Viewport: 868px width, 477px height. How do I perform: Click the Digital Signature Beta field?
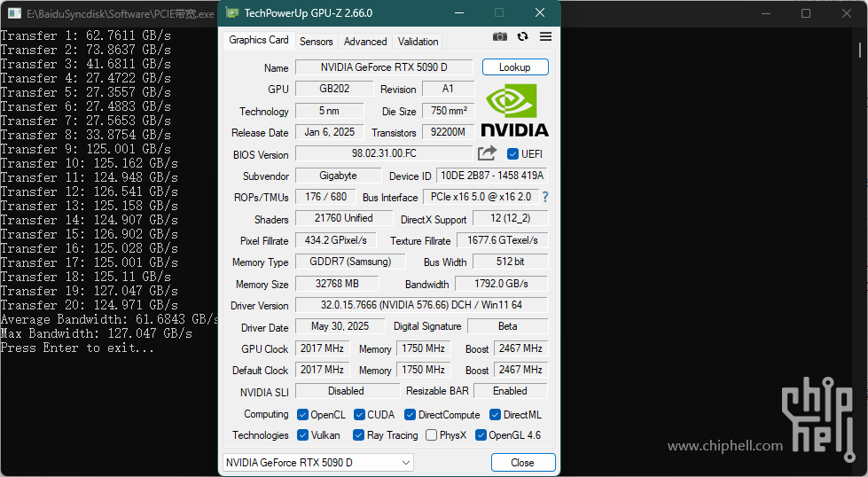click(508, 326)
